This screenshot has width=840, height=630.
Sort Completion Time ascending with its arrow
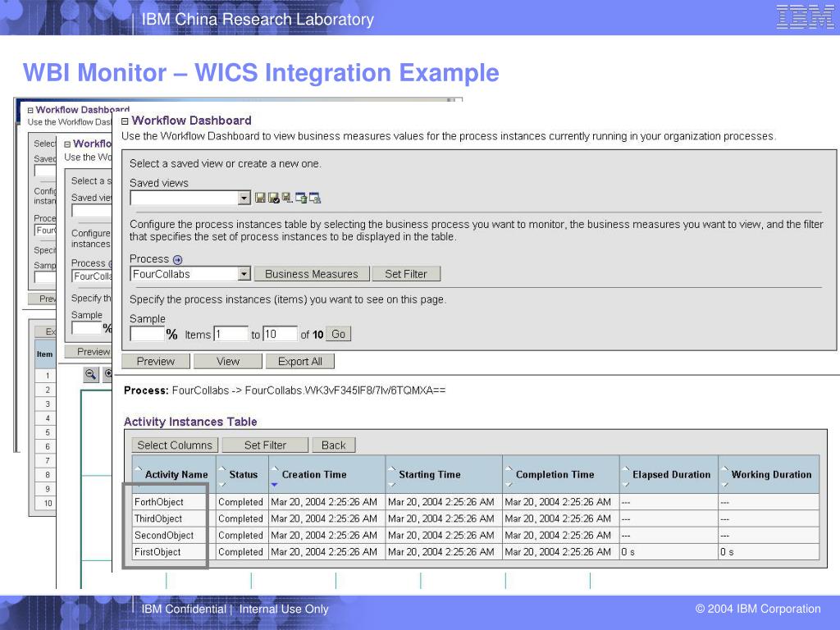(x=509, y=468)
